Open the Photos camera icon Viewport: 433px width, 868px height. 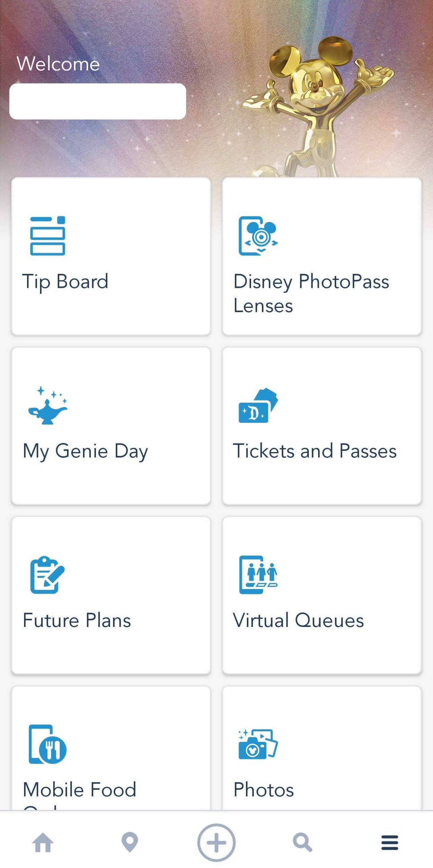(x=258, y=744)
